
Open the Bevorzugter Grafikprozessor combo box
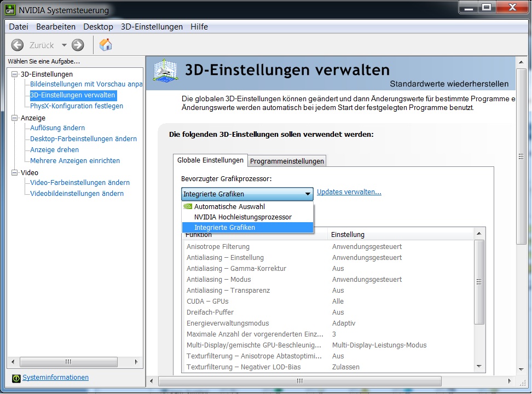(247, 194)
